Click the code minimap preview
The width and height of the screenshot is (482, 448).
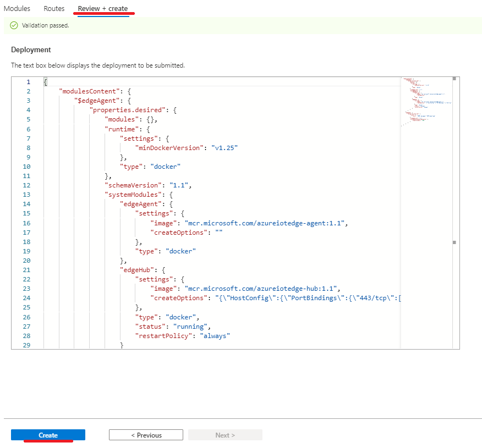(426, 102)
